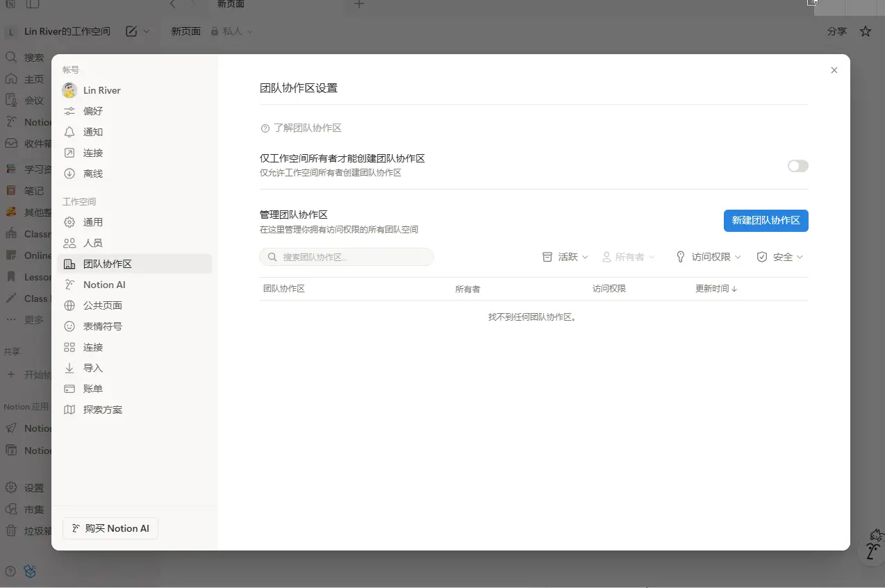Open 离线 offline settings
This screenshot has width=885, height=588.
pyautogui.click(x=134, y=174)
